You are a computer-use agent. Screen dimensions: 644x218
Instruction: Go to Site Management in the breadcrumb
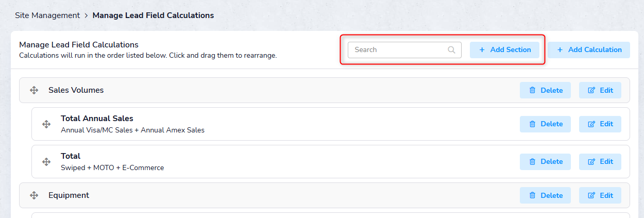47,15
